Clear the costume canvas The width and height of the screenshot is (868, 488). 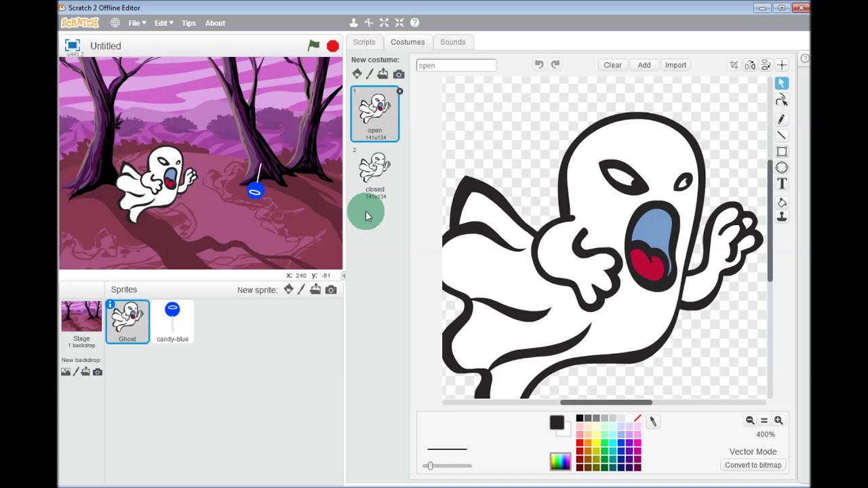point(612,65)
